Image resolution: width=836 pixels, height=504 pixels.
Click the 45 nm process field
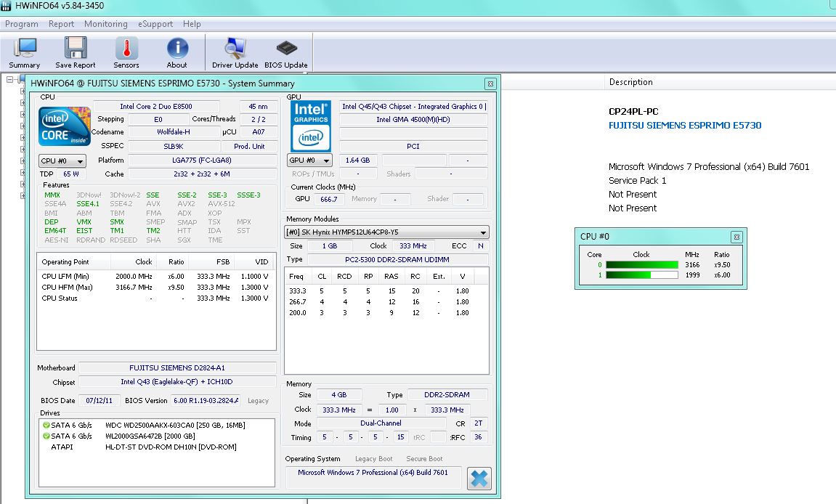click(x=258, y=106)
